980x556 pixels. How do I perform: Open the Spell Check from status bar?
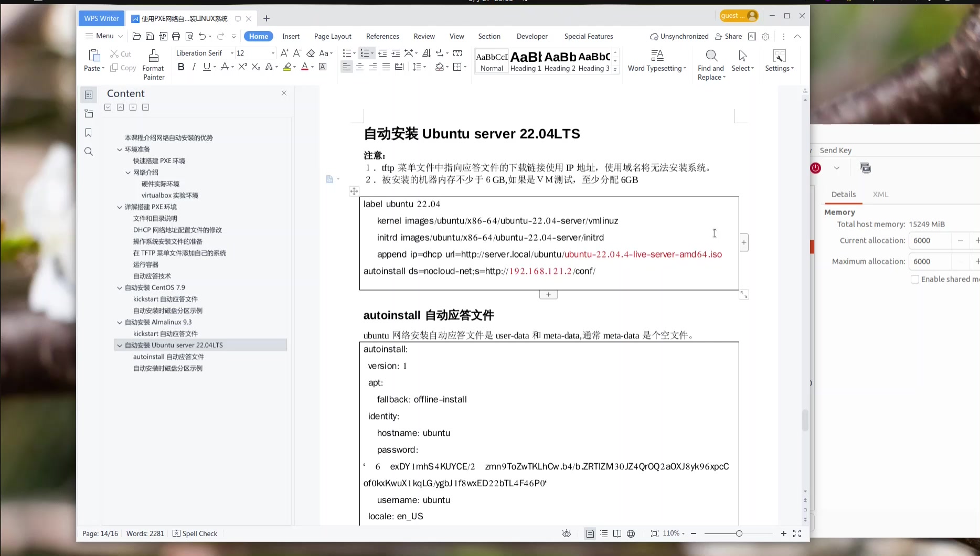click(x=195, y=533)
